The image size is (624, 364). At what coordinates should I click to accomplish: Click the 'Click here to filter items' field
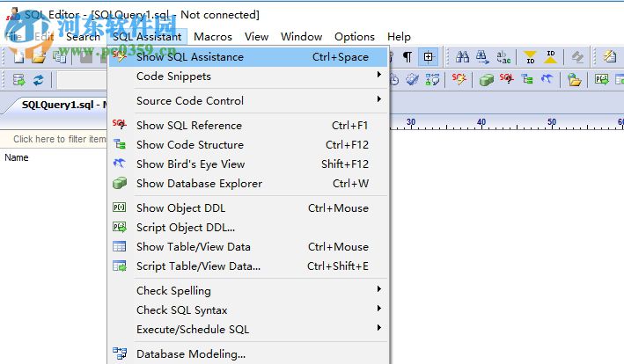[x=55, y=139]
